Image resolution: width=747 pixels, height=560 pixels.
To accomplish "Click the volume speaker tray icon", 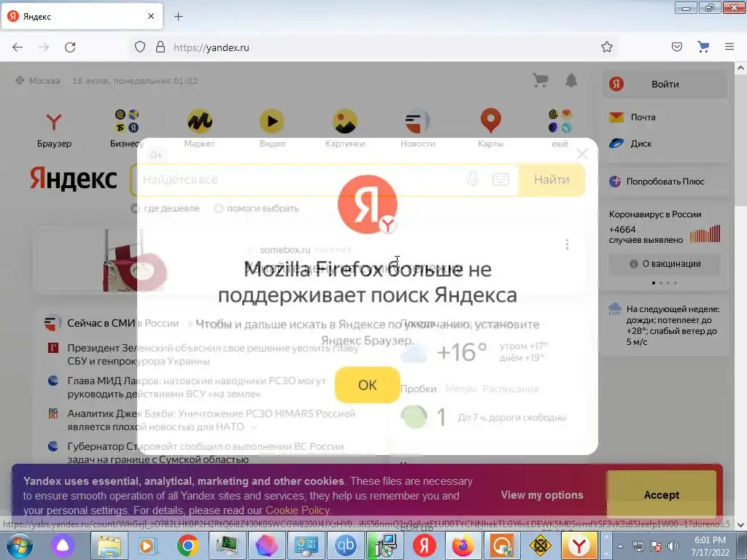I will (x=673, y=546).
